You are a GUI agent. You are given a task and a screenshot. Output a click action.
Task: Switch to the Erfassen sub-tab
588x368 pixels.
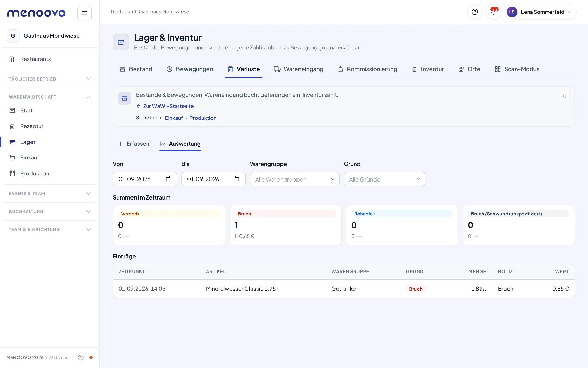[134, 144]
